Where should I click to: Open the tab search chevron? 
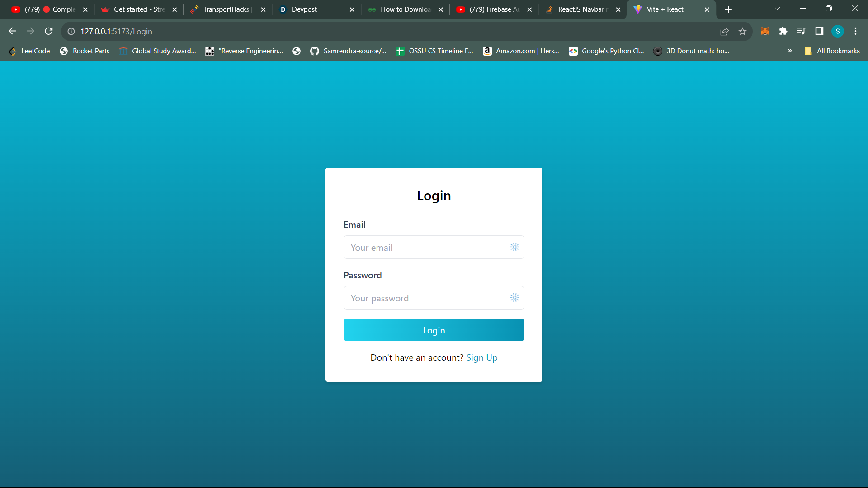click(778, 9)
